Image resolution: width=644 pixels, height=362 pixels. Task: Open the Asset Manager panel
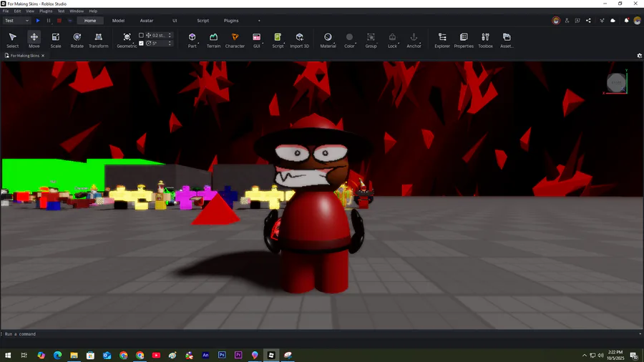(x=507, y=40)
